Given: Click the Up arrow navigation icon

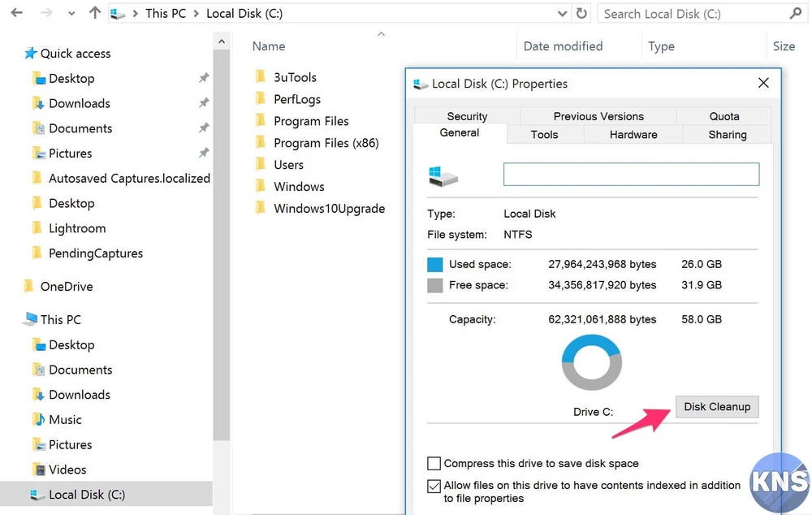Looking at the screenshot, I should tap(95, 13).
